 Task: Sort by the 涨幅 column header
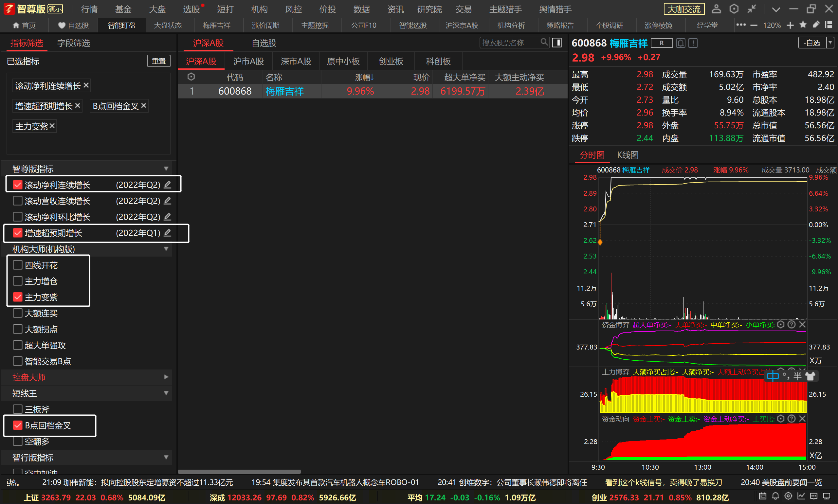click(x=364, y=78)
